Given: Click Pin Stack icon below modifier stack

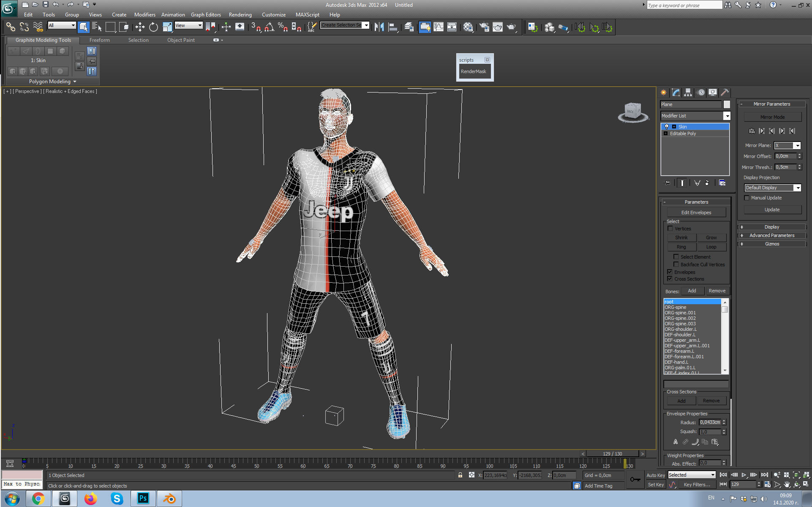Looking at the screenshot, I should click(668, 183).
